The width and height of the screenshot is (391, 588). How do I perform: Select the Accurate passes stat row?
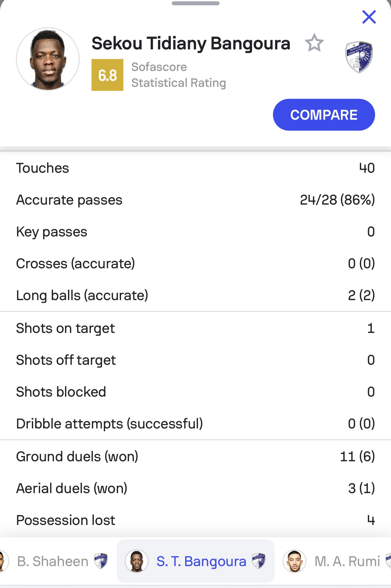[x=196, y=200]
